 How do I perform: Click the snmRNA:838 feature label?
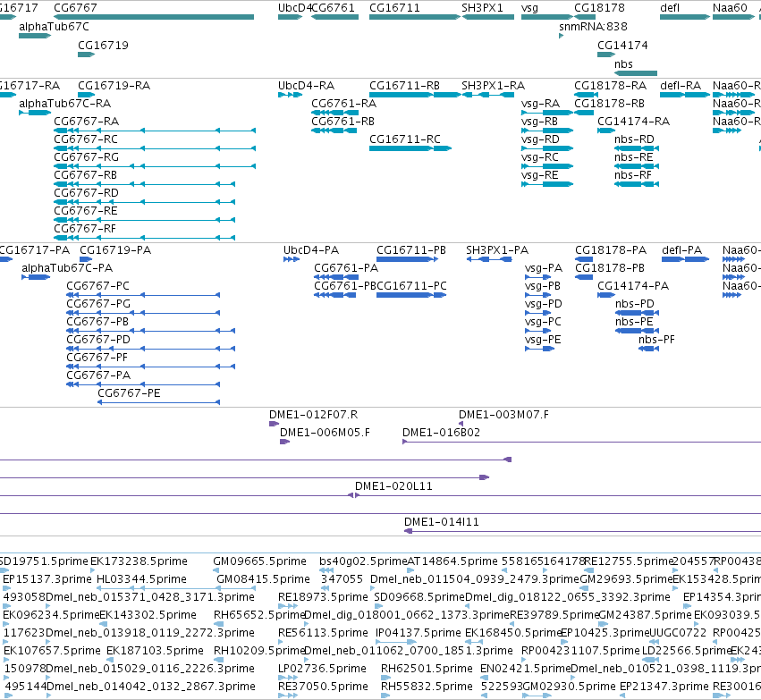click(593, 27)
